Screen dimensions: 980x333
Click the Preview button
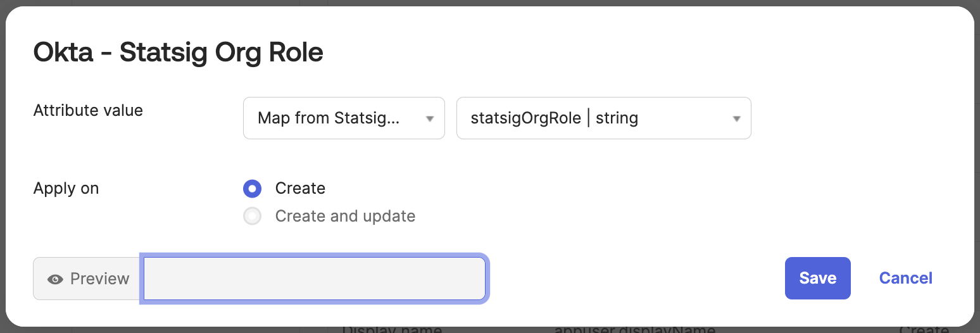click(x=89, y=279)
